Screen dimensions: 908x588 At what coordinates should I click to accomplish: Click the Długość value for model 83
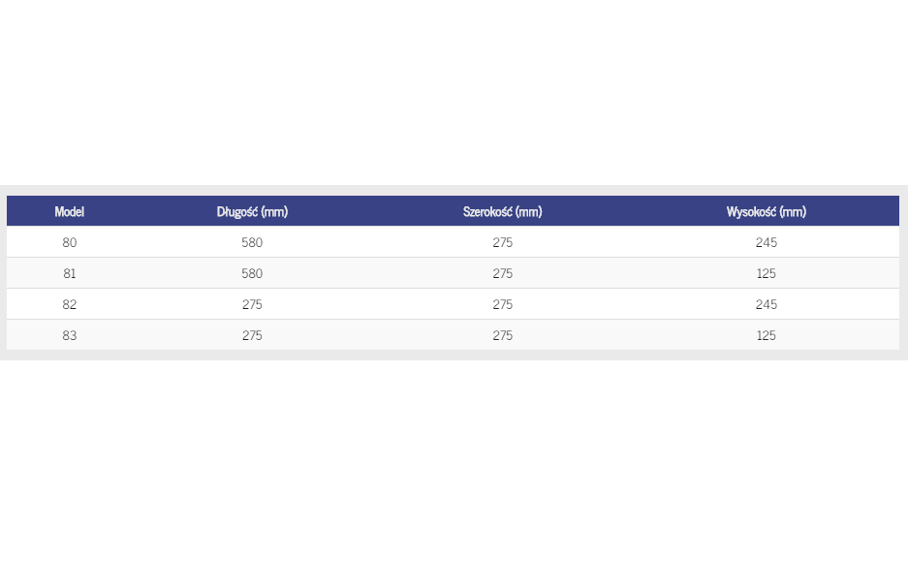[x=252, y=335]
